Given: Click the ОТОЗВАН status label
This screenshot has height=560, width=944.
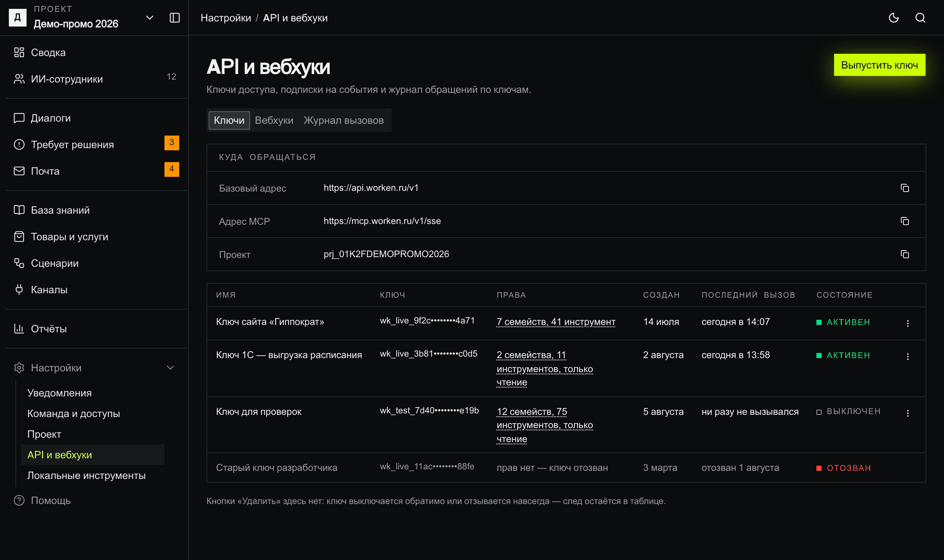Looking at the screenshot, I should (x=848, y=468).
